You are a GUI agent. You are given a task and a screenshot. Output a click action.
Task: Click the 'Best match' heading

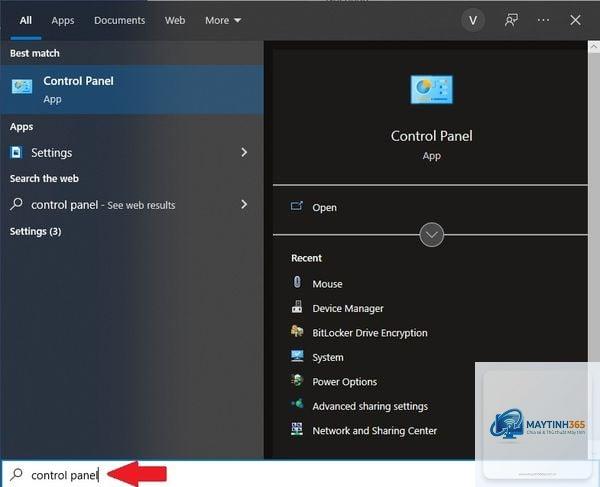35,53
